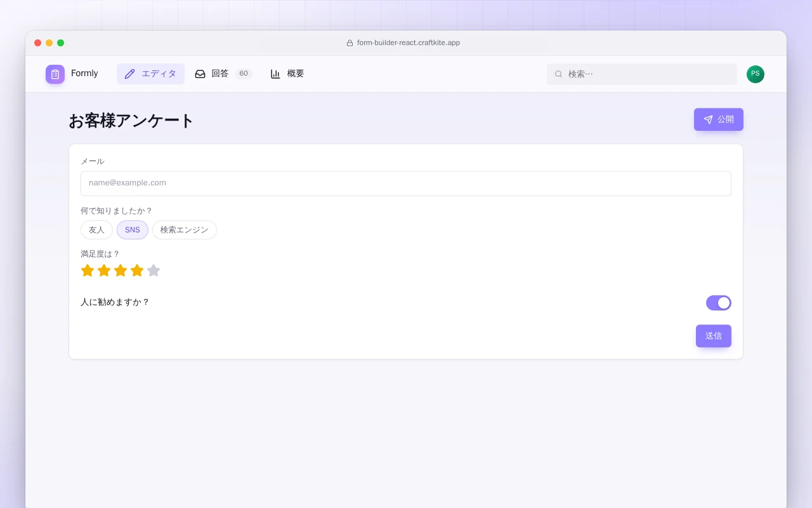This screenshot has height=508, width=812.
Task: Click the Formly clipboard logo icon
Action: coord(55,74)
